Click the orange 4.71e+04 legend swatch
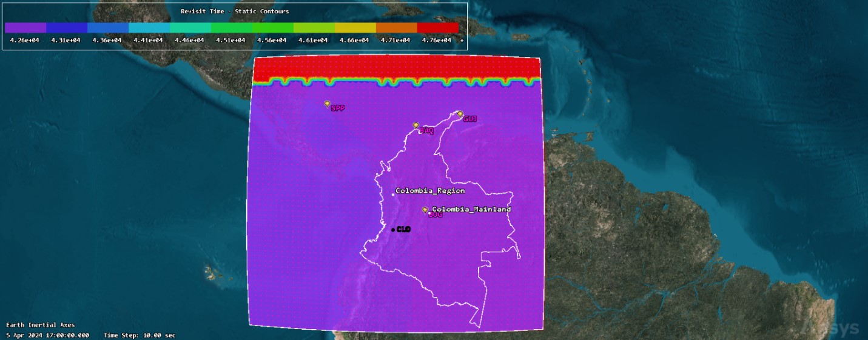Image resolution: width=868 pixels, height=340 pixels. [397, 28]
